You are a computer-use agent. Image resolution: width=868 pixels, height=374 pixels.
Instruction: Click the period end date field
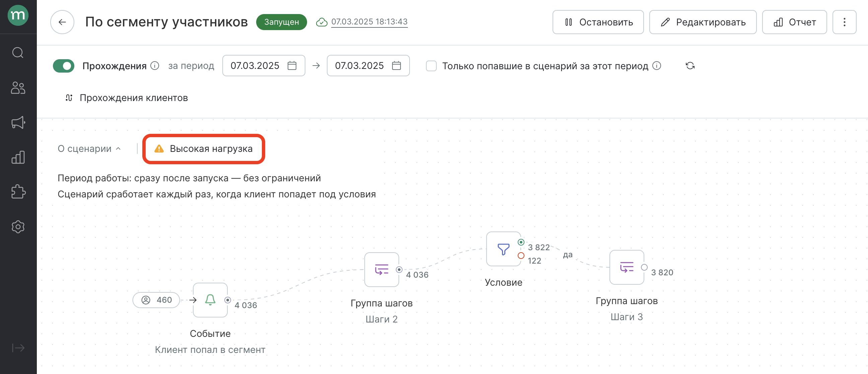point(368,66)
